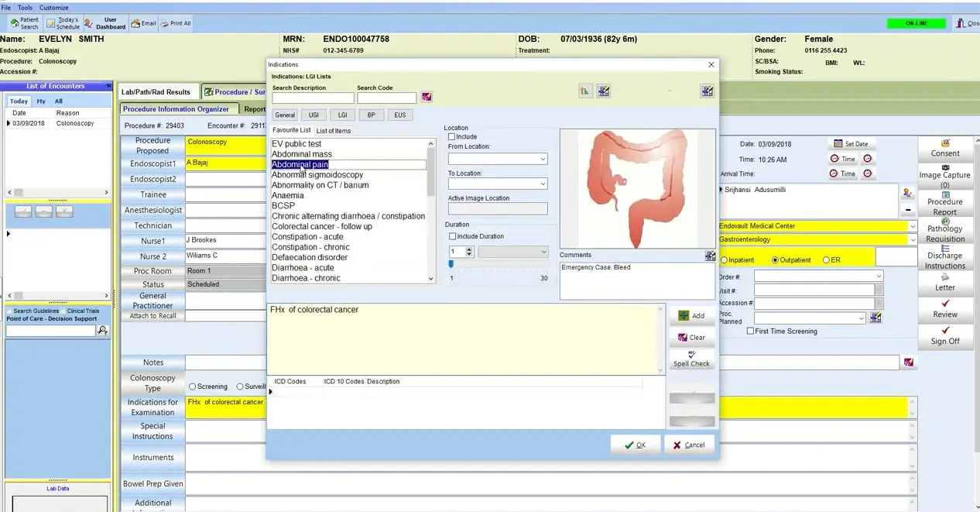Open Today's Schedule
The height and width of the screenshot is (512, 980).
coord(63,22)
